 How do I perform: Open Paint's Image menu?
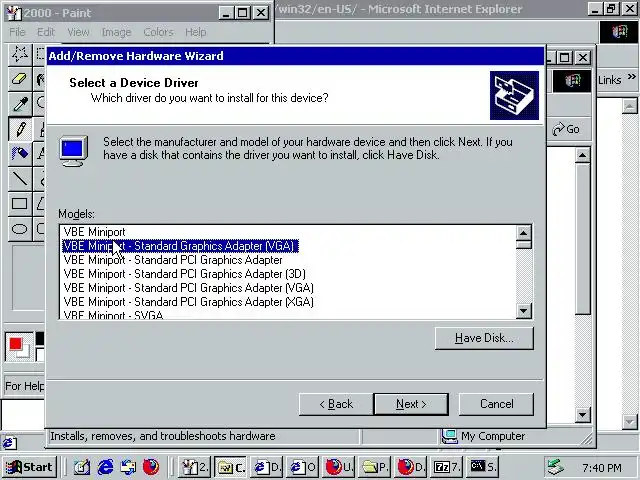(x=116, y=32)
